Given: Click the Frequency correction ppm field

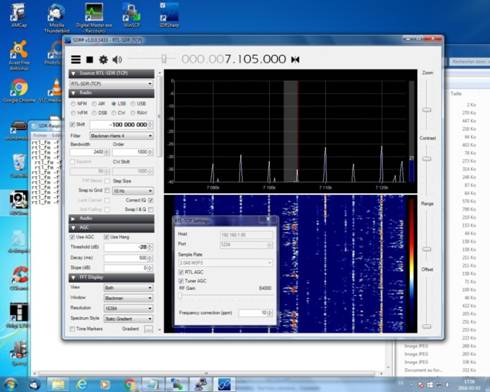Looking at the screenshot, I should pyautogui.click(x=256, y=313).
